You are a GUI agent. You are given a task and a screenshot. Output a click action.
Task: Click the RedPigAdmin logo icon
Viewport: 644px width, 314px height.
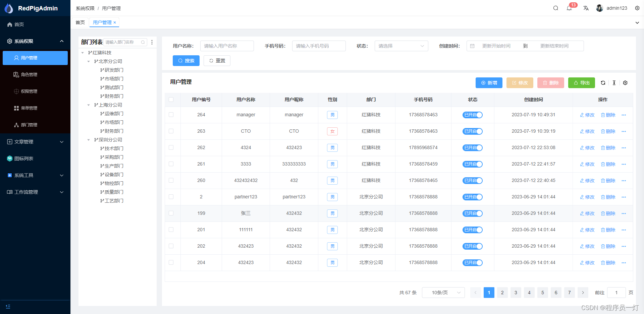point(9,8)
